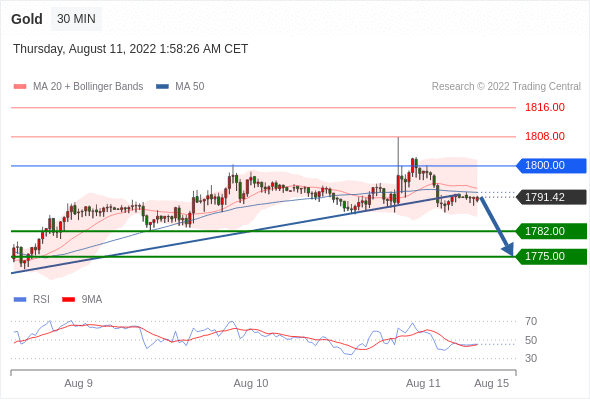Screen dimensions: 590x400
Task: Click the blue RSI legend swatch
Action: tap(20, 300)
